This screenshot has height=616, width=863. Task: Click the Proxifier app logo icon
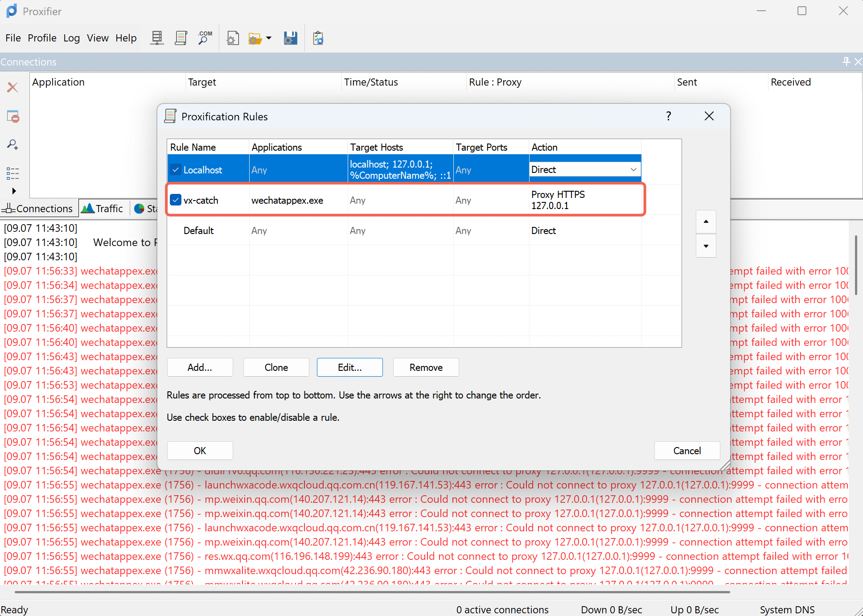click(12, 11)
